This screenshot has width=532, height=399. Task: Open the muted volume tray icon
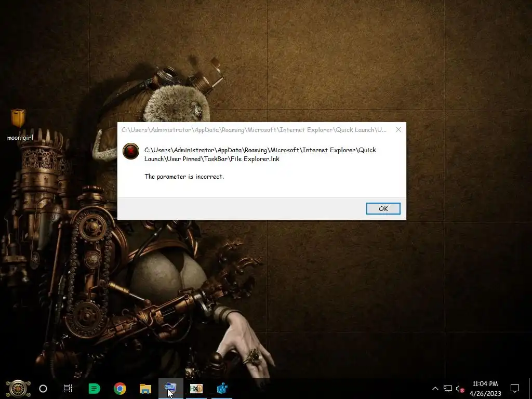click(x=460, y=389)
